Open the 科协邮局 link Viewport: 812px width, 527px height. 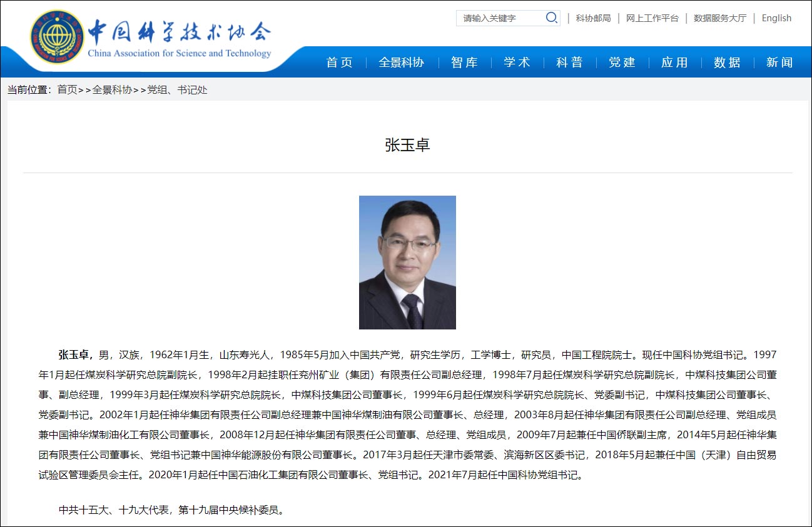click(592, 18)
